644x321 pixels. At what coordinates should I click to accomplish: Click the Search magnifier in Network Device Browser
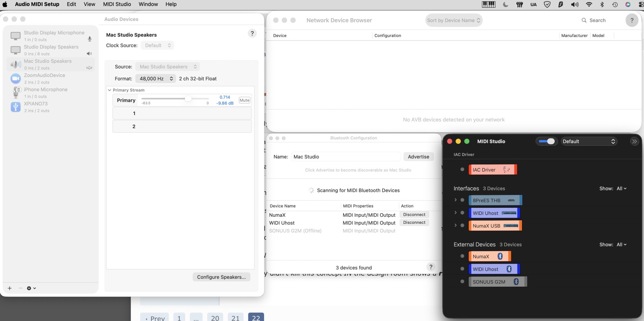pos(584,20)
